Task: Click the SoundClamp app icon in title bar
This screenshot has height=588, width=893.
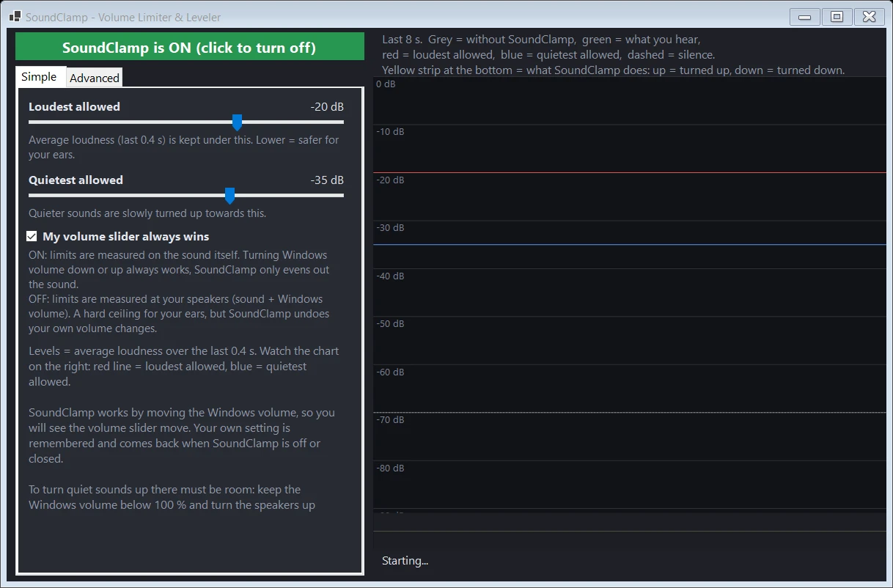Action: tap(14, 16)
